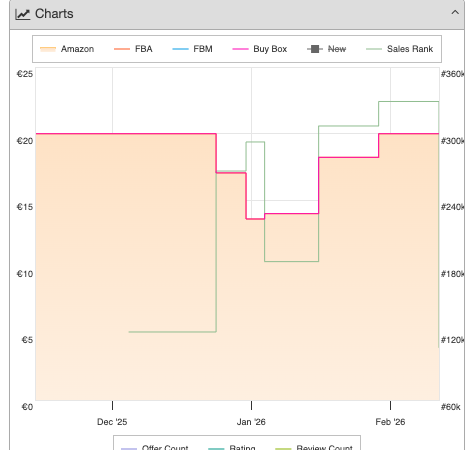
Task: Click the €5 price axis label
Action: click(27, 340)
